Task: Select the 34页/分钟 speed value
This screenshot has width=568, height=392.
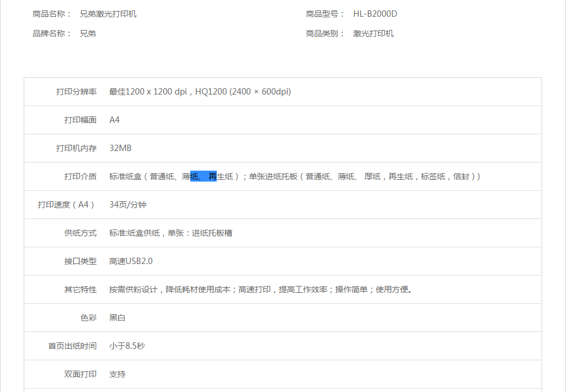Action: 128,205
